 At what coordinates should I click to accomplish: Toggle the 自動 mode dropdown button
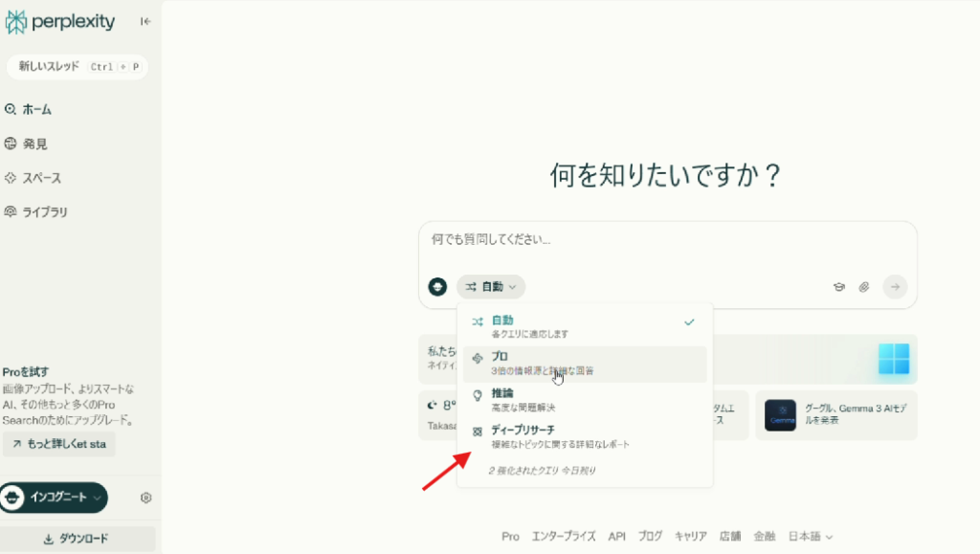coord(491,287)
